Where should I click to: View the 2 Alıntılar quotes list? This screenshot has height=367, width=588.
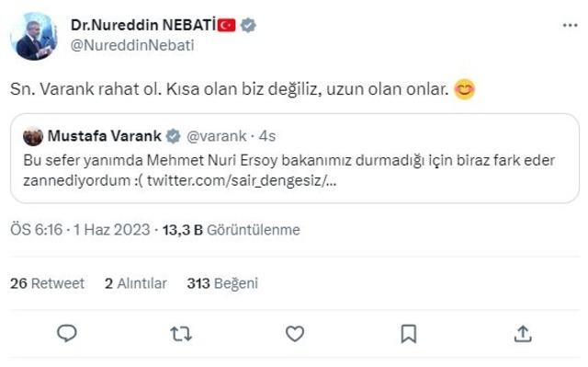click(x=136, y=283)
